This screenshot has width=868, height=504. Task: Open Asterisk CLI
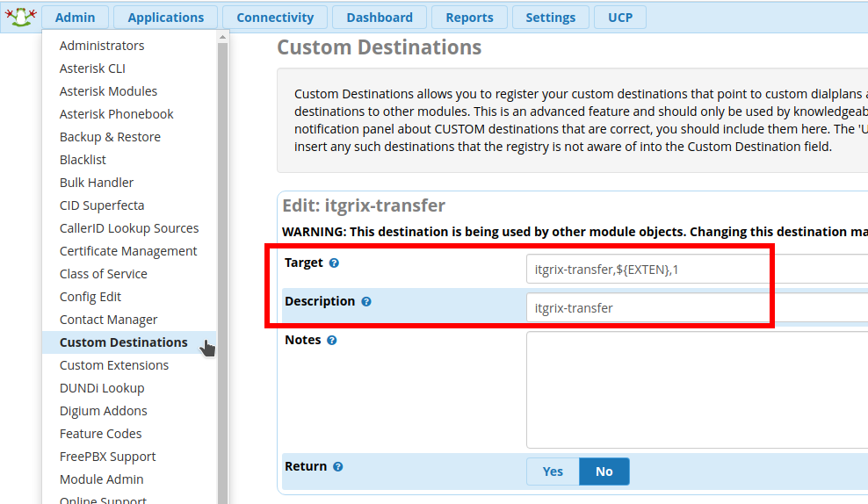[x=92, y=68]
